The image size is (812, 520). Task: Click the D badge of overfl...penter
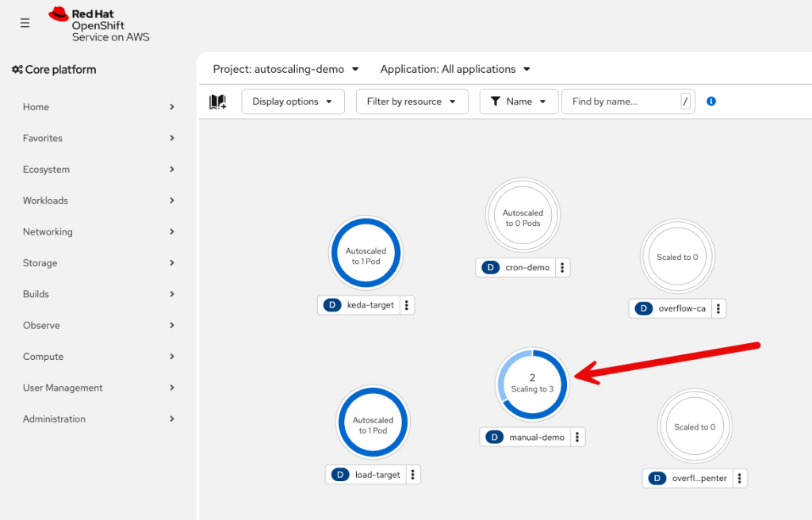point(657,478)
